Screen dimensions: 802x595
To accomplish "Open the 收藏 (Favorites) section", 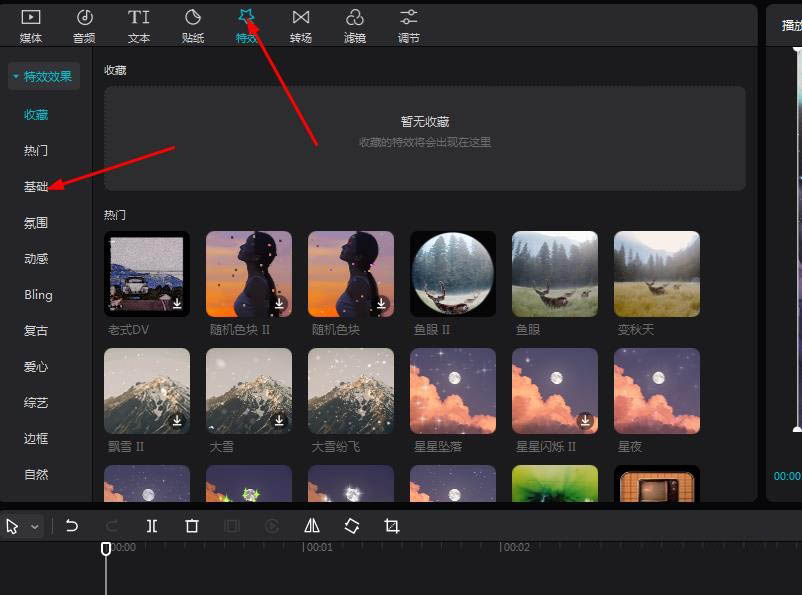I will click(x=36, y=114).
